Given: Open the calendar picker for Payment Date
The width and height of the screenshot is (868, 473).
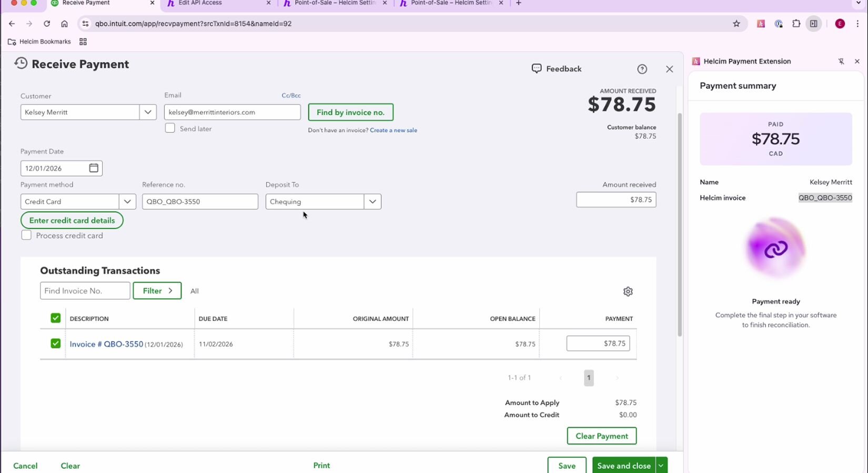Looking at the screenshot, I should click(94, 168).
